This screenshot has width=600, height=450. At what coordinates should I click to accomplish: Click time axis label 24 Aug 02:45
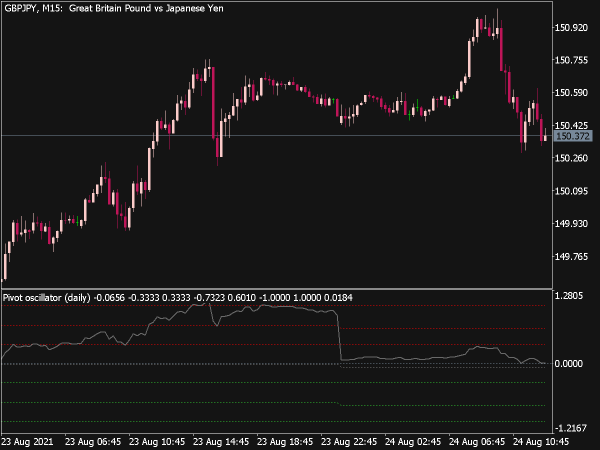412,442
